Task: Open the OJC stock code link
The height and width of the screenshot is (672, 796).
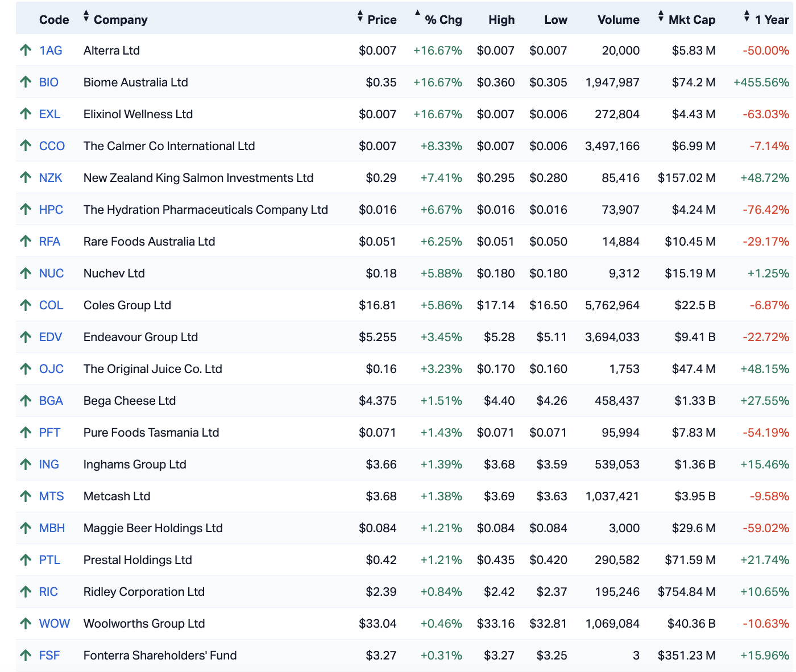Action: pyautogui.click(x=51, y=368)
